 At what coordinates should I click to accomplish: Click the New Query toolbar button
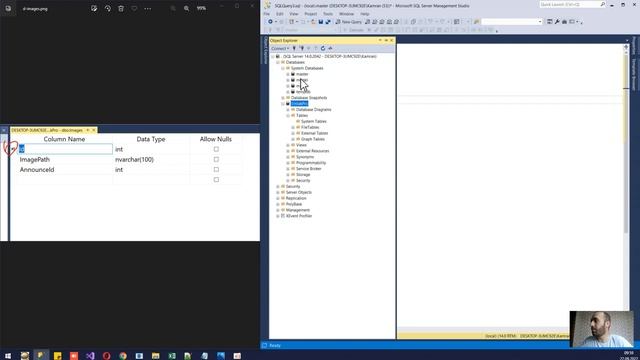pos(349,22)
